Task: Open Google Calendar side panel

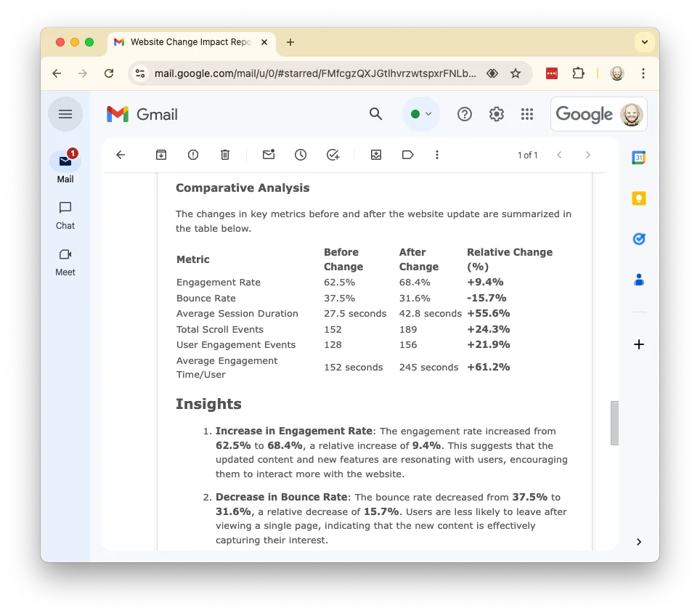Action: (638, 158)
